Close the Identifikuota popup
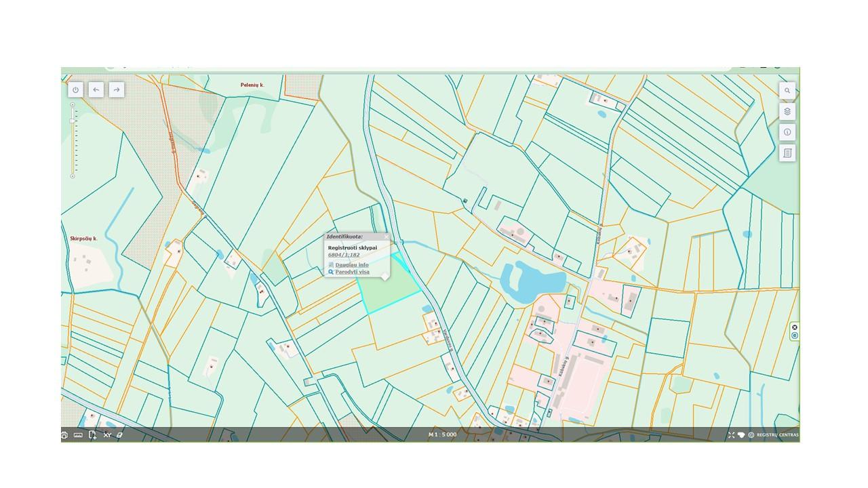 click(387, 237)
